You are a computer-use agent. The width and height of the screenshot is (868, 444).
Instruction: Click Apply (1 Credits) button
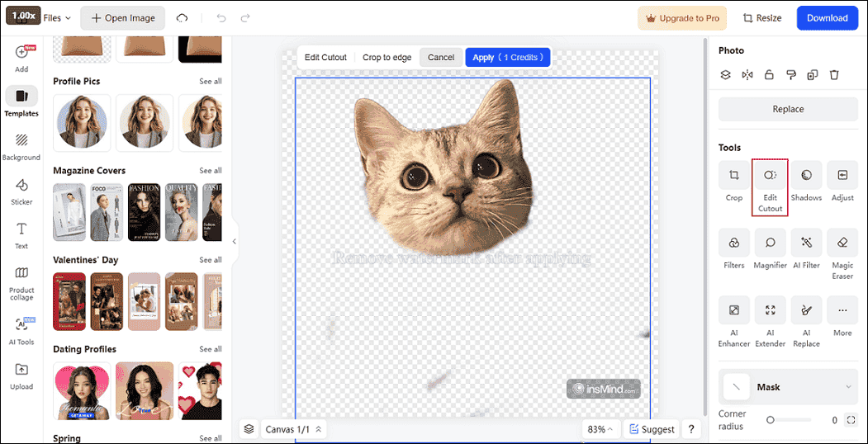tap(508, 58)
